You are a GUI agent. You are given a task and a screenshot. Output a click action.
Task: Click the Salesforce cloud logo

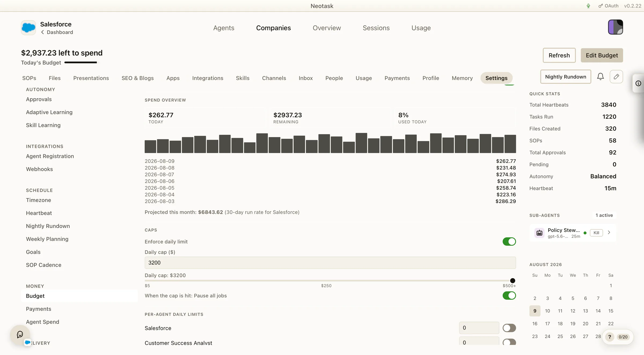coord(28,28)
